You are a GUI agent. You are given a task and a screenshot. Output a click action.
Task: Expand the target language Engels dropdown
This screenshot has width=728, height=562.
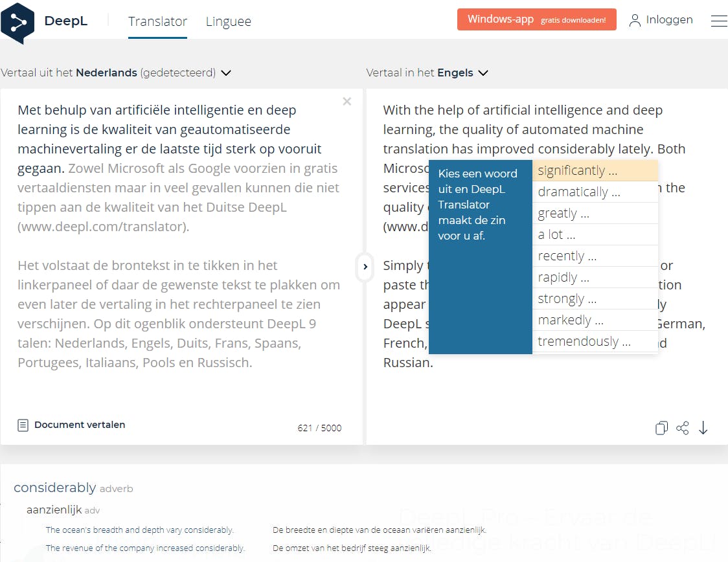pyautogui.click(x=483, y=73)
